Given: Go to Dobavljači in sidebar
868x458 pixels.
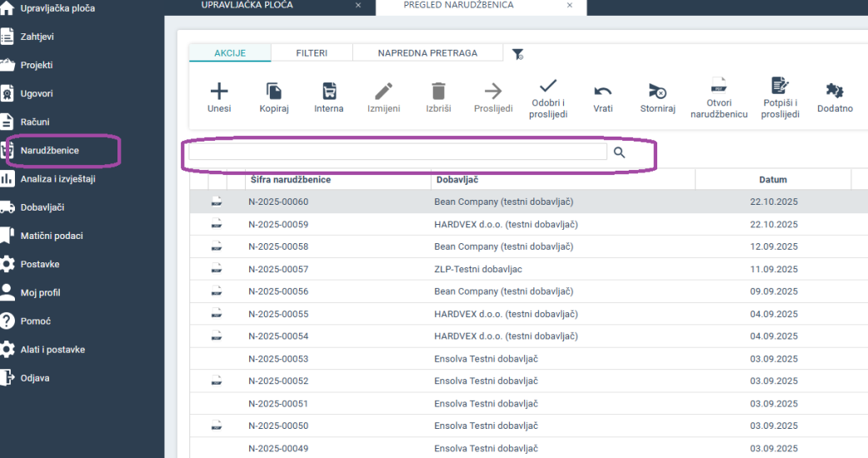Looking at the screenshot, I should [42, 207].
